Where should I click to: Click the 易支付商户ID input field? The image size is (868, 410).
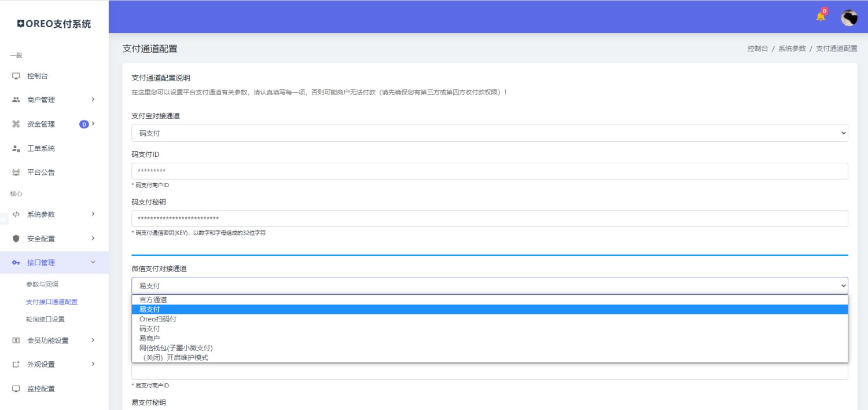[x=490, y=371]
